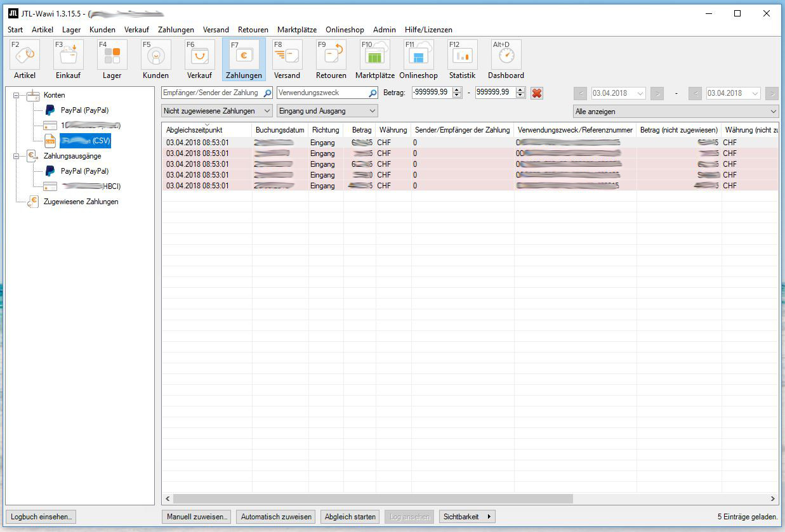Open the Marktplätze (F10) toolbar icon
The height and width of the screenshot is (532, 785).
[x=375, y=60]
